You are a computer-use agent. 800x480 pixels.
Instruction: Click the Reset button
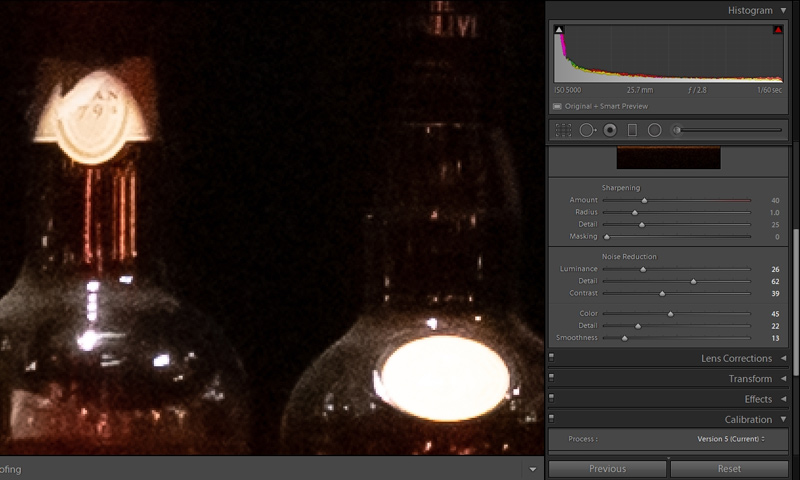coord(729,468)
